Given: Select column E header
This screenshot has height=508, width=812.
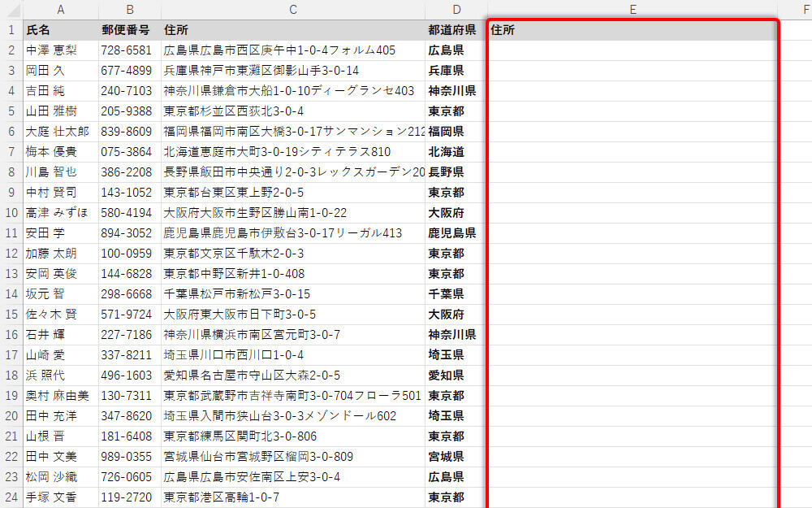Looking at the screenshot, I should click(x=632, y=9).
